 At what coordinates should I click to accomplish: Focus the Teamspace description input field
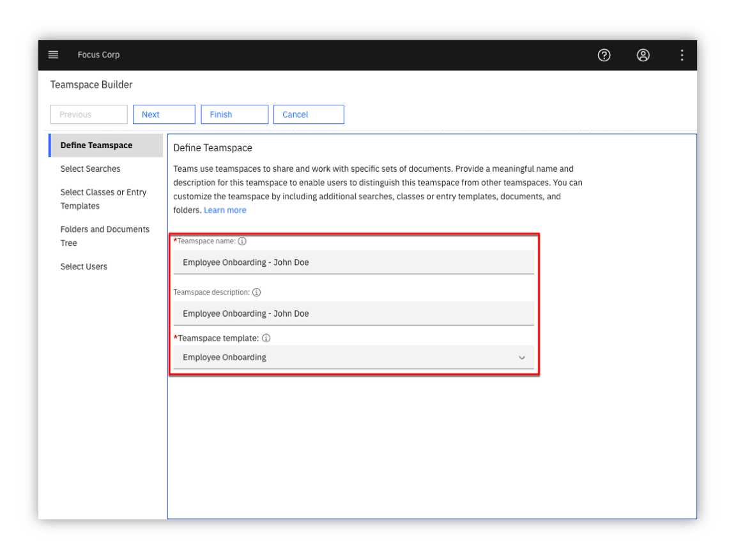tap(353, 314)
